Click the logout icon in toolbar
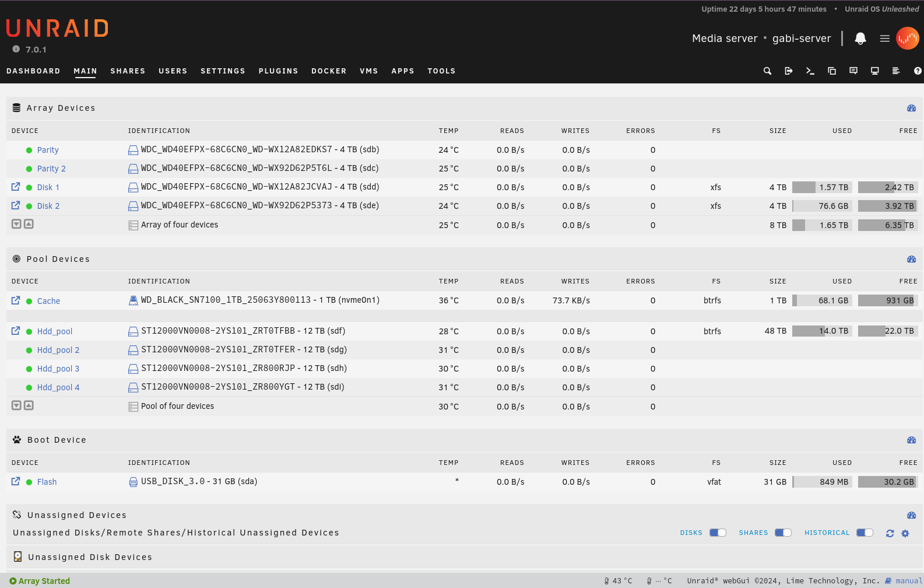Image resolution: width=924 pixels, height=588 pixels. pyautogui.click(x=789, y=71)
